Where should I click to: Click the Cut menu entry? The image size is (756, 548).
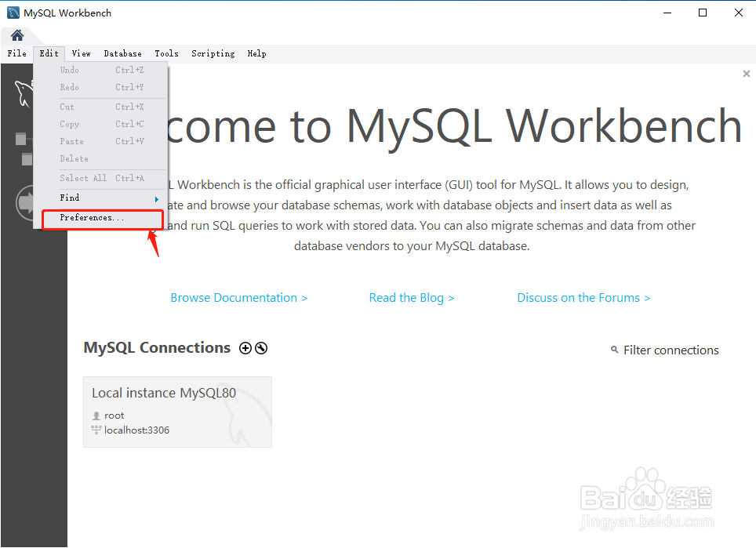coord(100,107)
